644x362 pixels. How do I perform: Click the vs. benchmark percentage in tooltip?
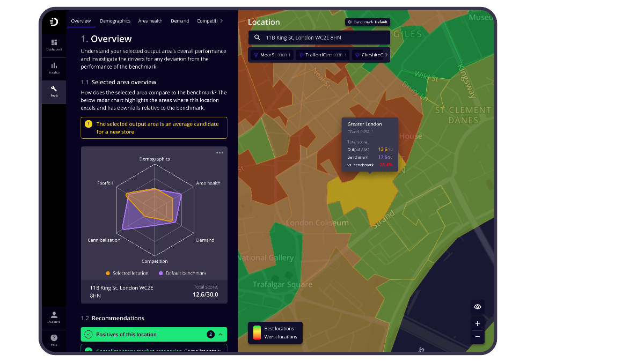coord(385,165)
